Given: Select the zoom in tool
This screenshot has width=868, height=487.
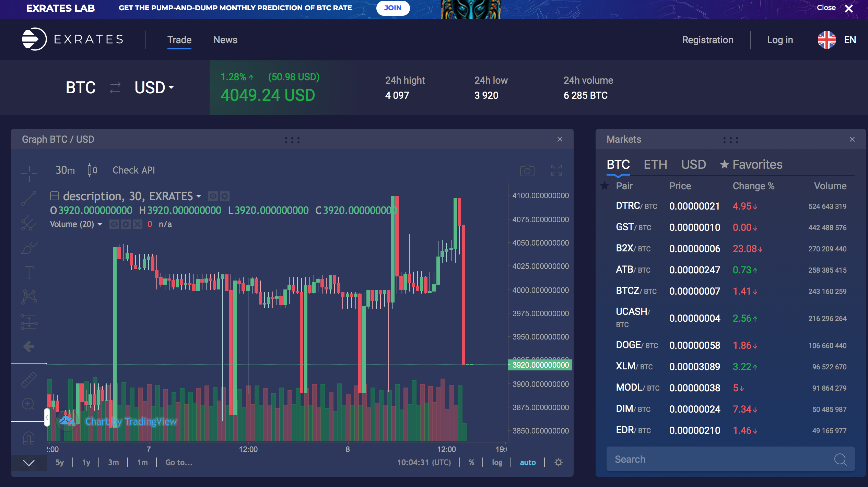Looking at the screenshot, I should pos(29,405).
